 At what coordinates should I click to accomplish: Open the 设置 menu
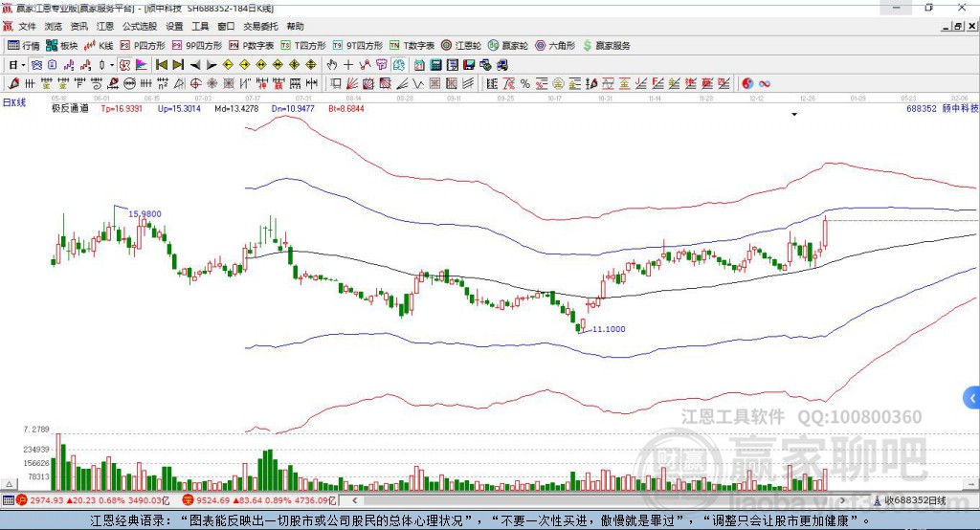(174, 26)
